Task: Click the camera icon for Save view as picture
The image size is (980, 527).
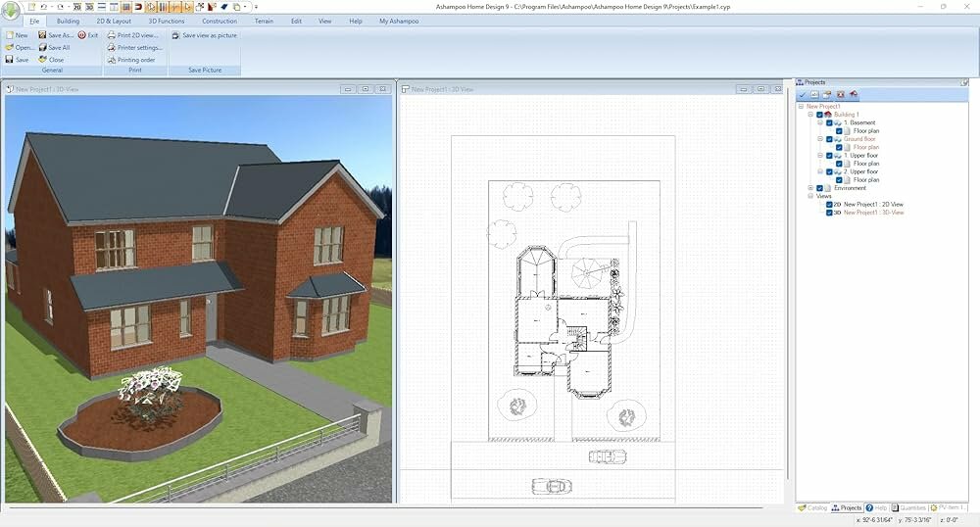Action: [x=175, y=35]
